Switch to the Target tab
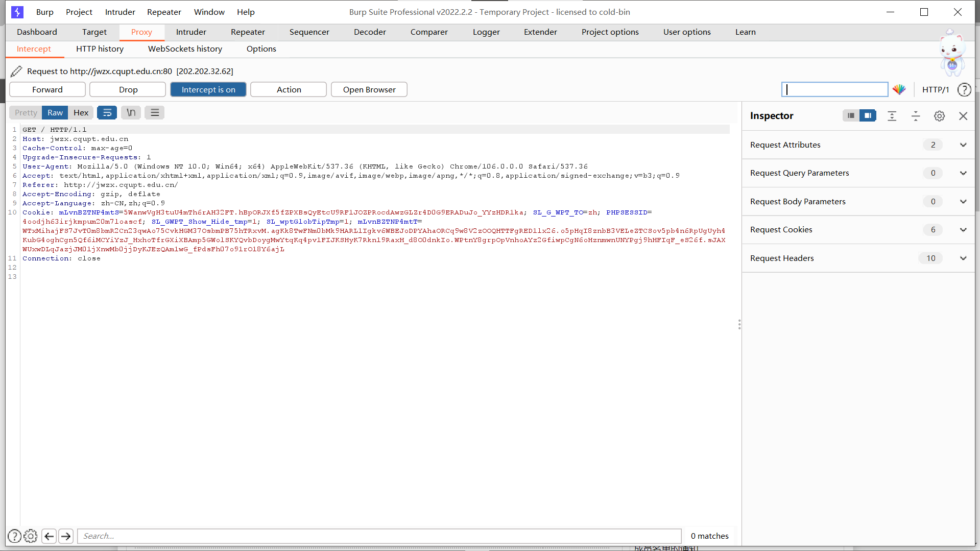 pos(94,32)
